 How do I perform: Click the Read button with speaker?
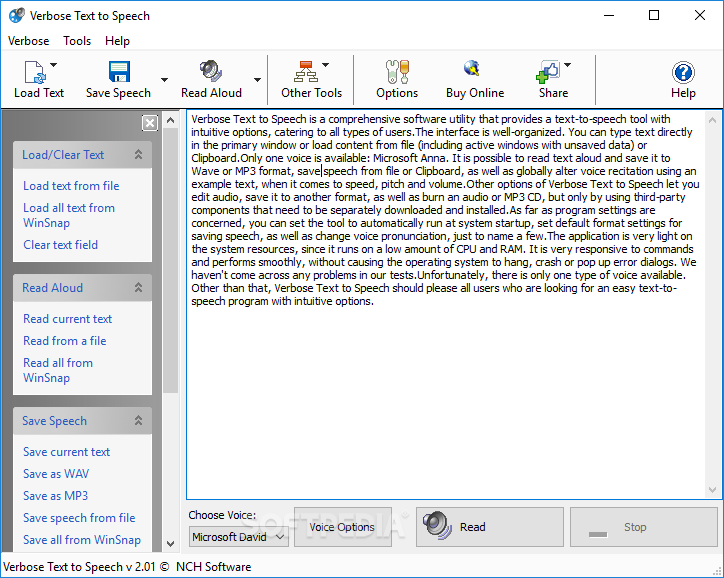click(x=489, y=527)
